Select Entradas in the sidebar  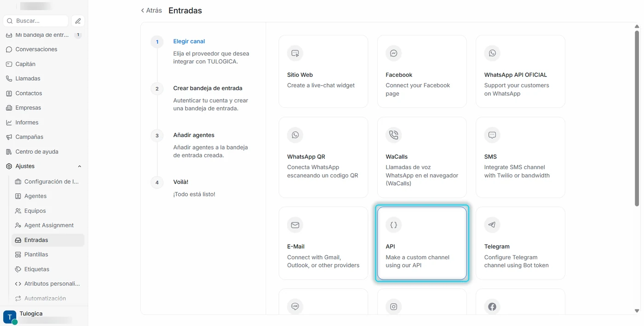[47, 240]
